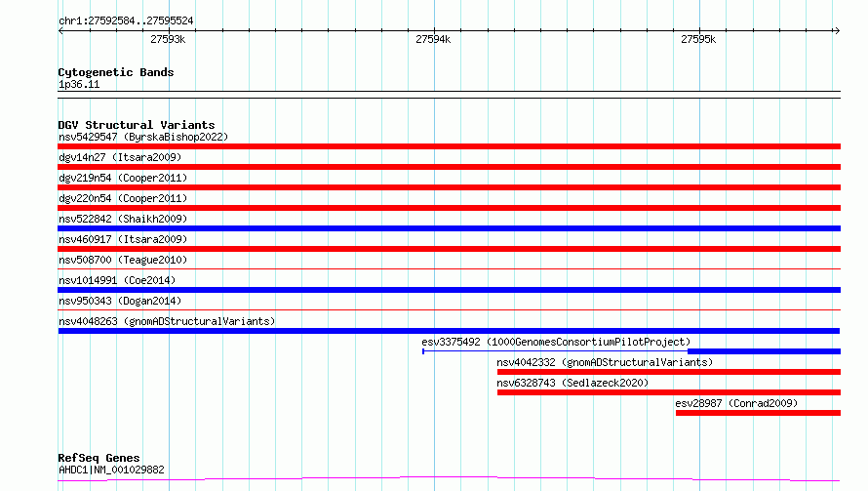
Task: Select the red bar under dgv14n27
Action: coord(449,167)
